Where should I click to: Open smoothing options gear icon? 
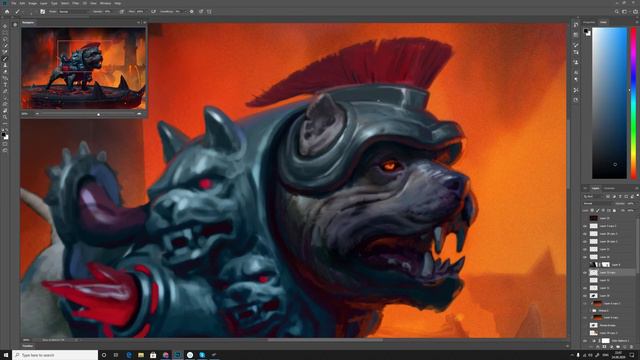(191, 11)
